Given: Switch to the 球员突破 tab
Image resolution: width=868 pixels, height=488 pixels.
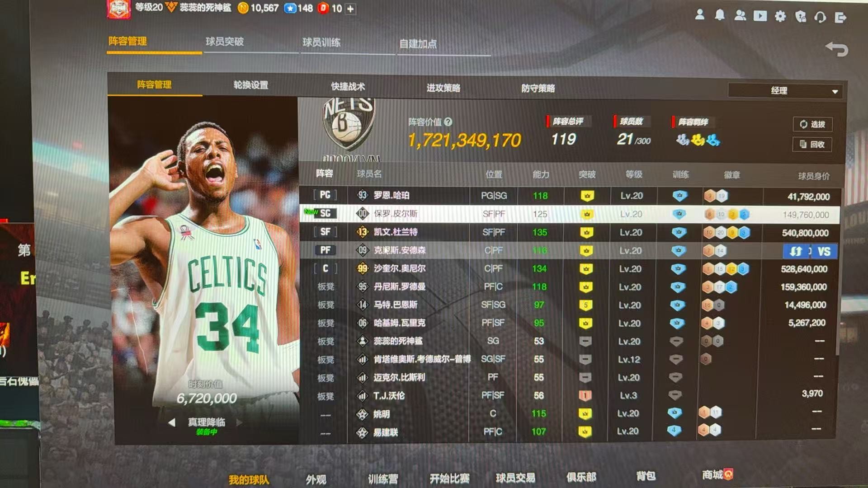Looking at the screenshot, I should point(225,42).
